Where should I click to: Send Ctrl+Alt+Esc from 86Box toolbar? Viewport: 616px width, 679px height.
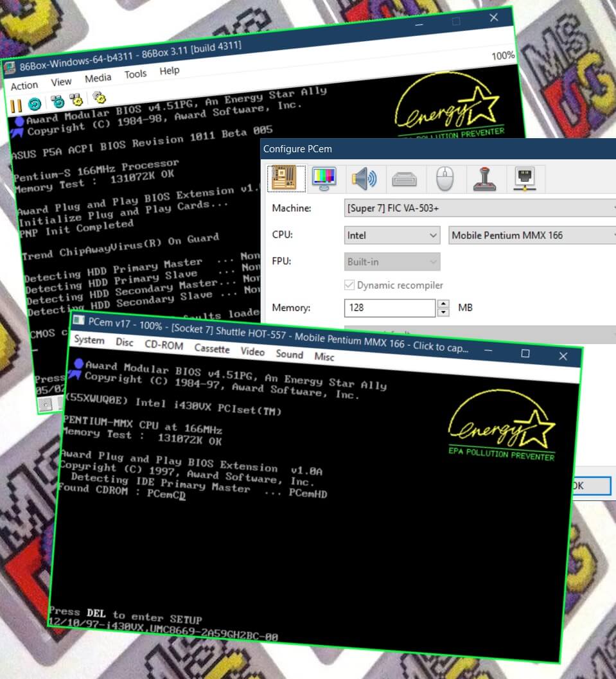[x=77, y=100]
